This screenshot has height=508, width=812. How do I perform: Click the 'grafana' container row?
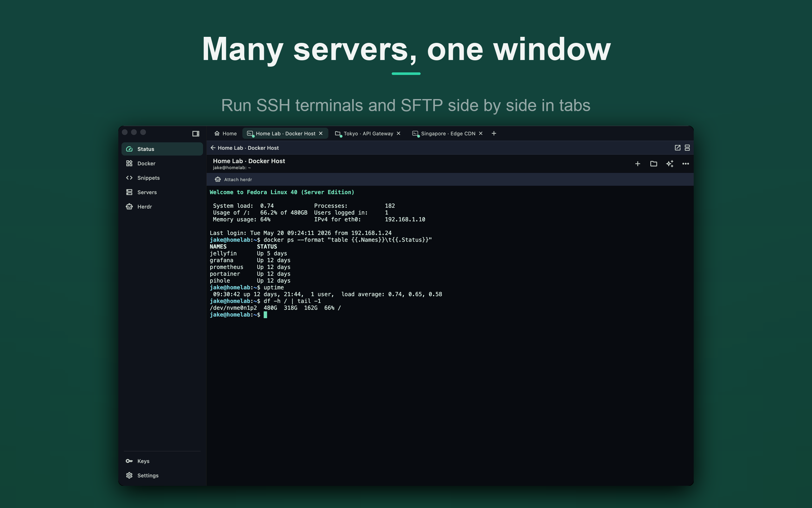(250, 260)
